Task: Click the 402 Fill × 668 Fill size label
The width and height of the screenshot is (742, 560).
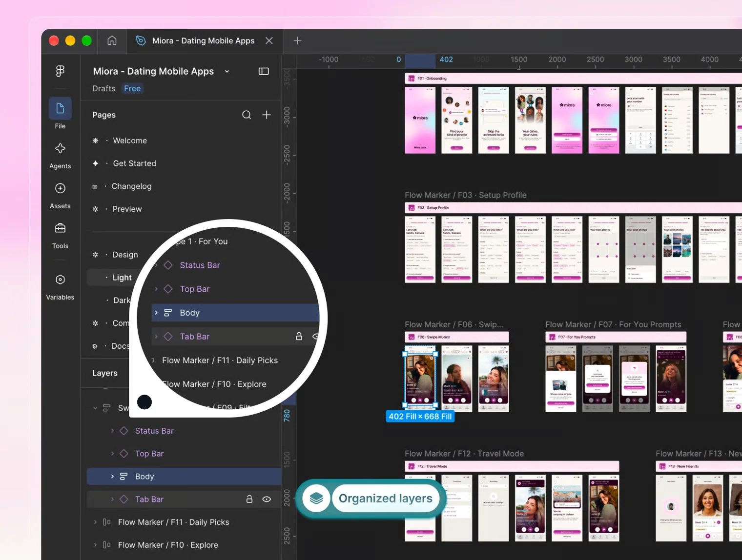Action: [x=420, y=417]
